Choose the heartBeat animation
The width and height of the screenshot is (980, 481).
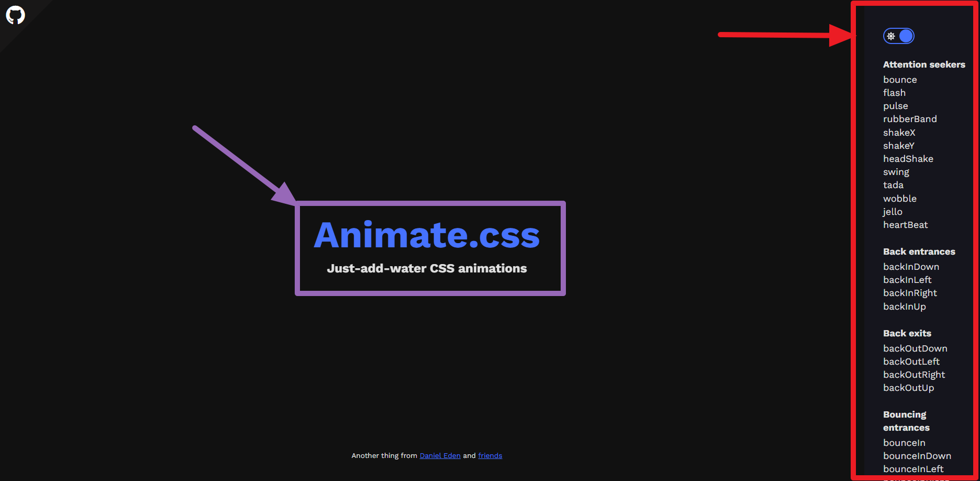click(x=905, y=225)
